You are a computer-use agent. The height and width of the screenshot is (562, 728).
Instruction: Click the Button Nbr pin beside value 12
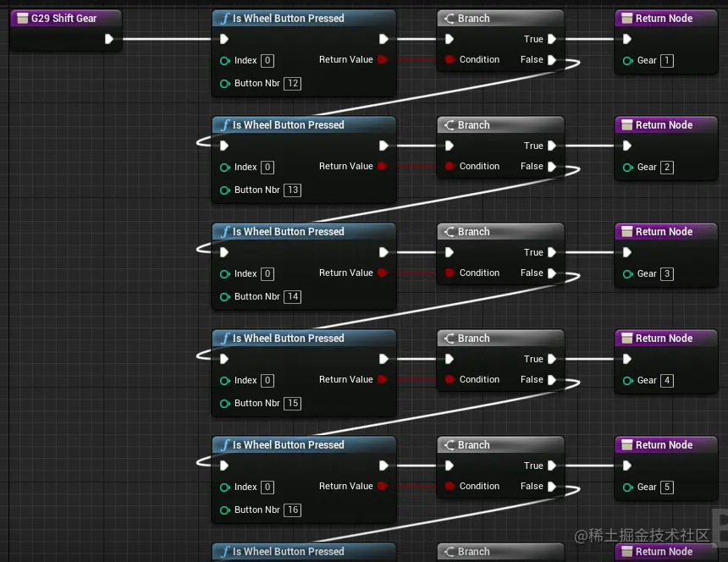(225, 84)
